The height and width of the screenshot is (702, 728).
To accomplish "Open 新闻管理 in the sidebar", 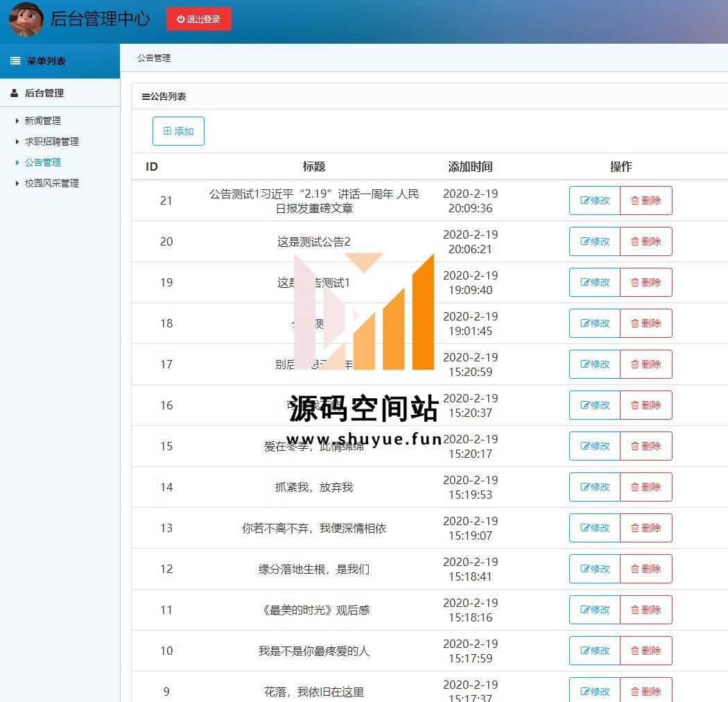I will point(43,121).
